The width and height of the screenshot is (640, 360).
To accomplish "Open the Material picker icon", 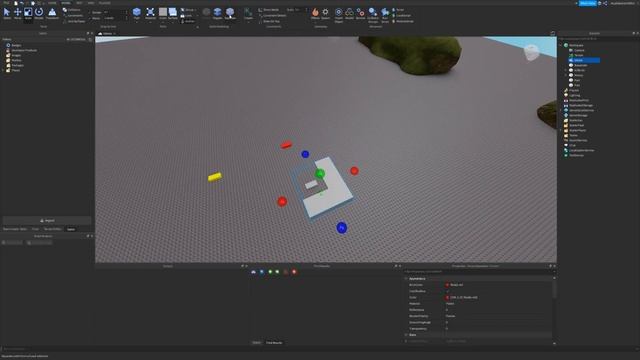I will click(x=150, y=13).
